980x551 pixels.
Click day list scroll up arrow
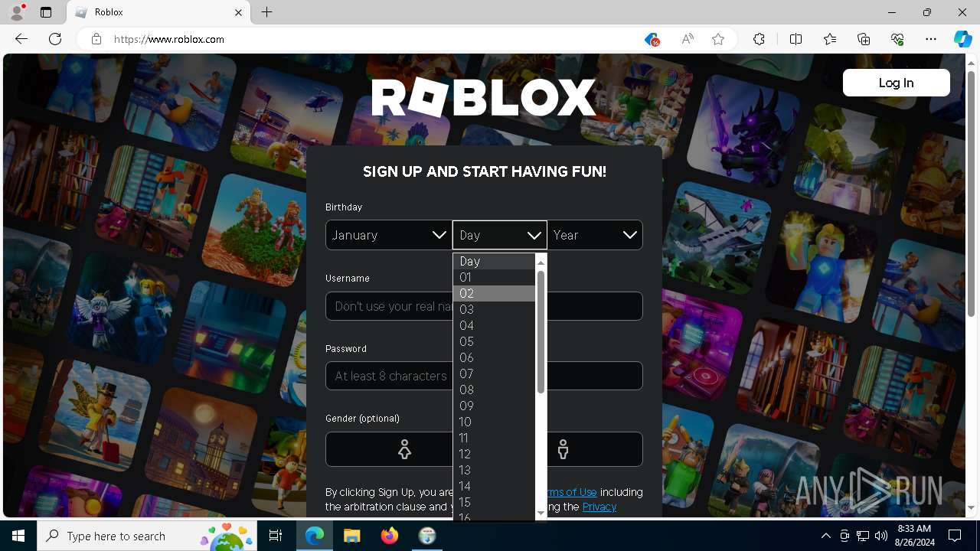click(541, 262)
